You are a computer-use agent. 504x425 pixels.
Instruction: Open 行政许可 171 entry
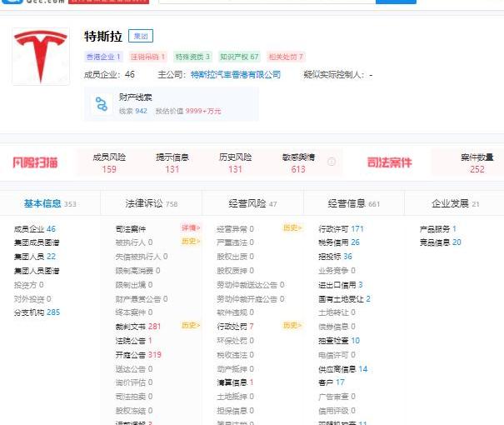tap(341, 229)
